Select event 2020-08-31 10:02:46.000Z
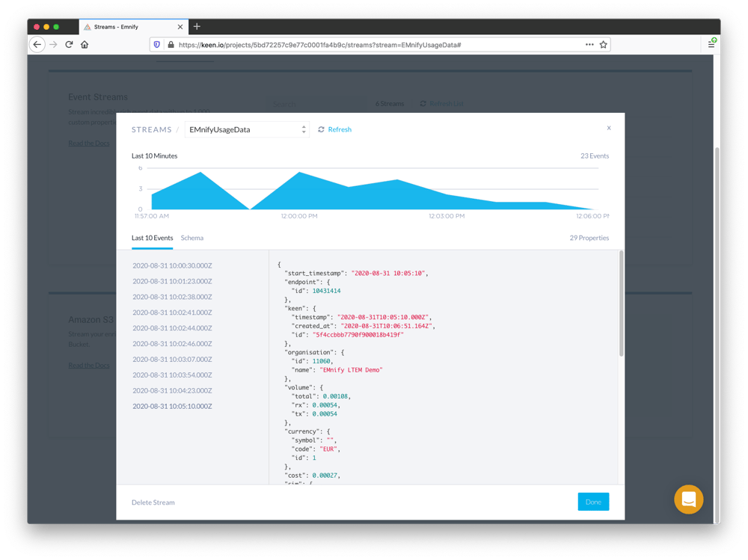 point(172,344)
